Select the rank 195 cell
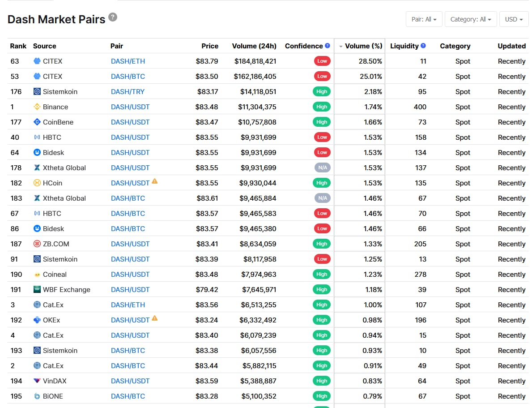The image size is (532, 408). (16, 396)
